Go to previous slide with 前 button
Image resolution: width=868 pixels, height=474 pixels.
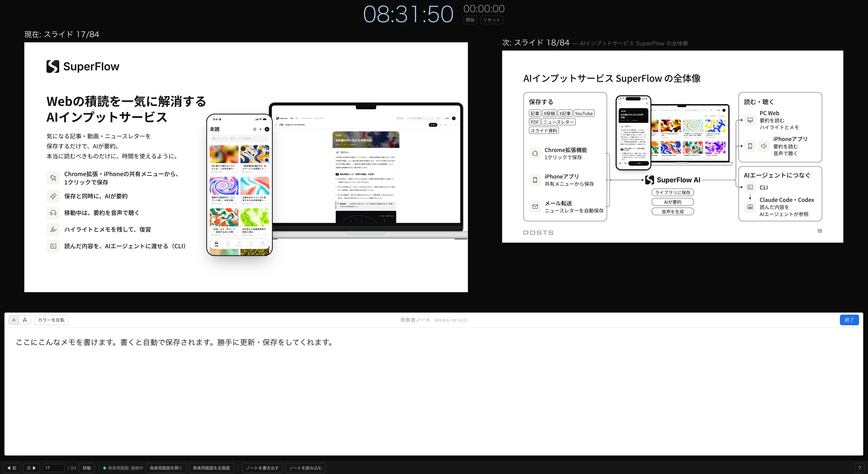12,468
